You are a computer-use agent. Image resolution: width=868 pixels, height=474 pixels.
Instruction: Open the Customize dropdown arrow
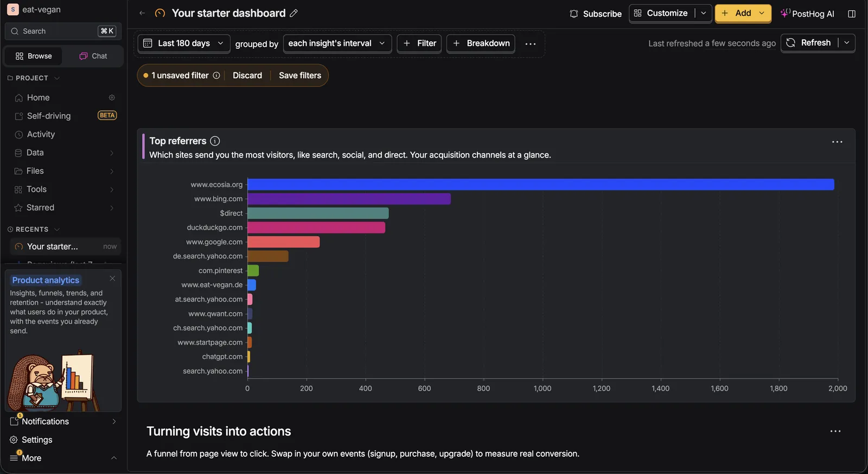tap(704, 14)
